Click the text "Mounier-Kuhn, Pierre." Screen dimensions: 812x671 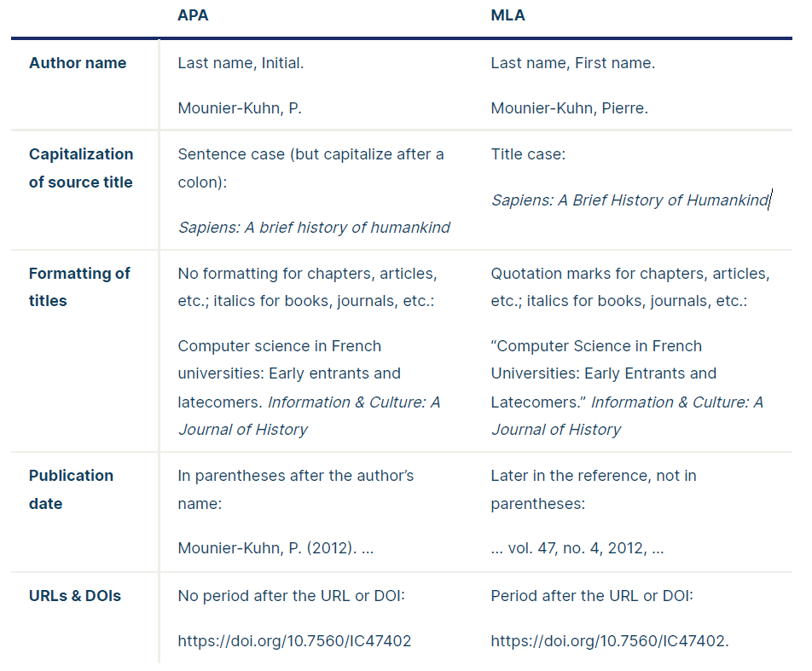[570, 108]
